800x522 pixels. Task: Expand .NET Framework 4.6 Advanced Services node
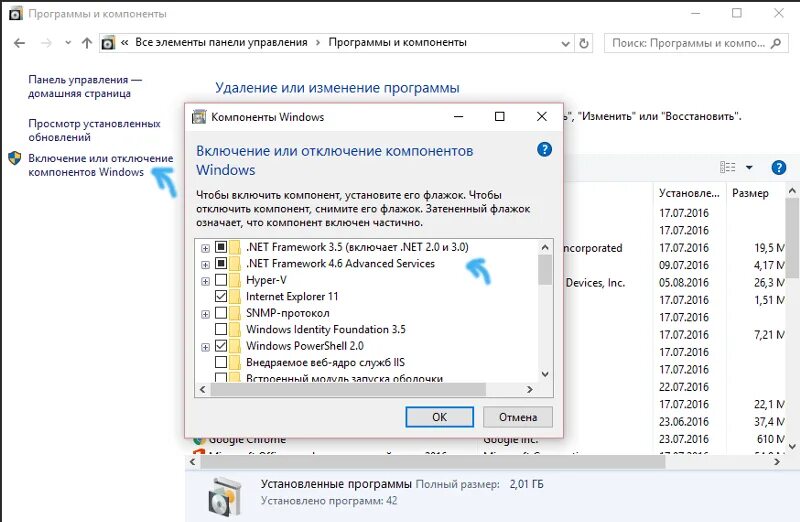tap(205, 265)
